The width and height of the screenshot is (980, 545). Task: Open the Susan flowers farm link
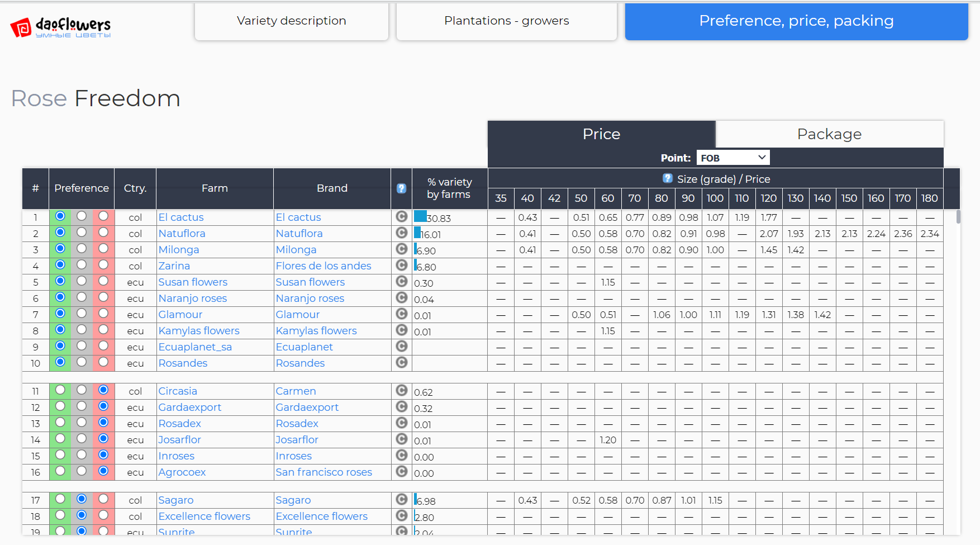point(193,282)
